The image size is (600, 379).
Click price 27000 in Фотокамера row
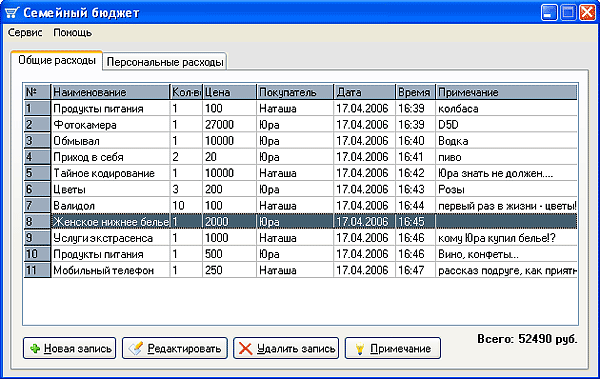(229, 124)
